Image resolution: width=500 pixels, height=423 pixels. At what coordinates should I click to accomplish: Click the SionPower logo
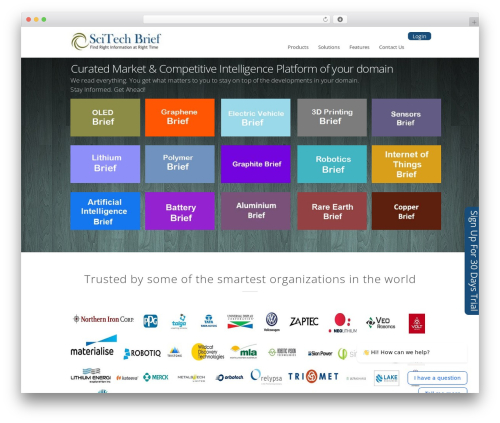320,353
